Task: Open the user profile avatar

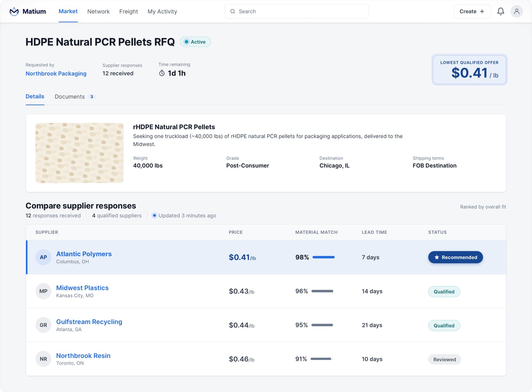Action: 516,11
